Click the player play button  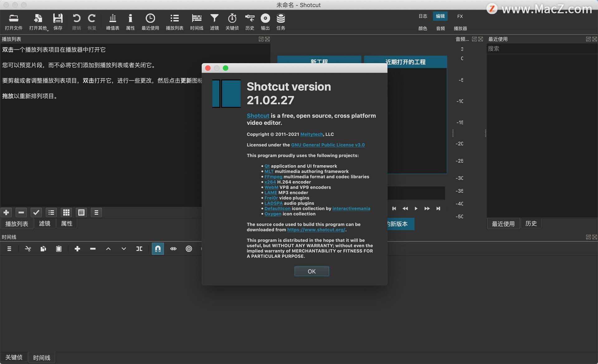[416, 208]
